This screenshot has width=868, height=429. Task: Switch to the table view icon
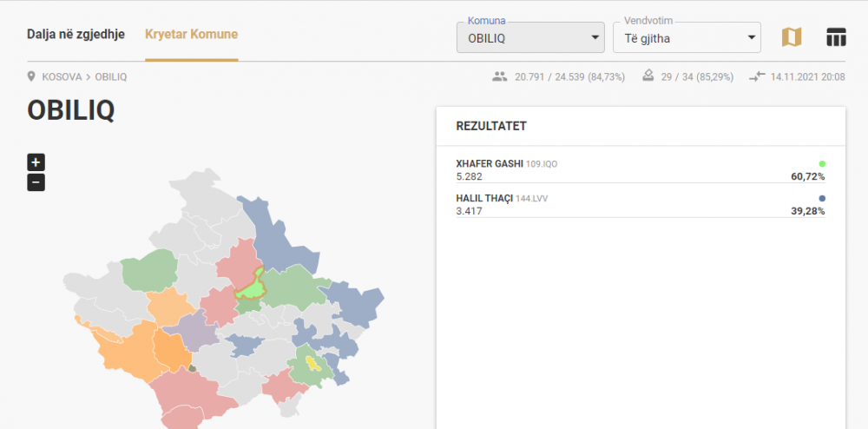[836, 37]
